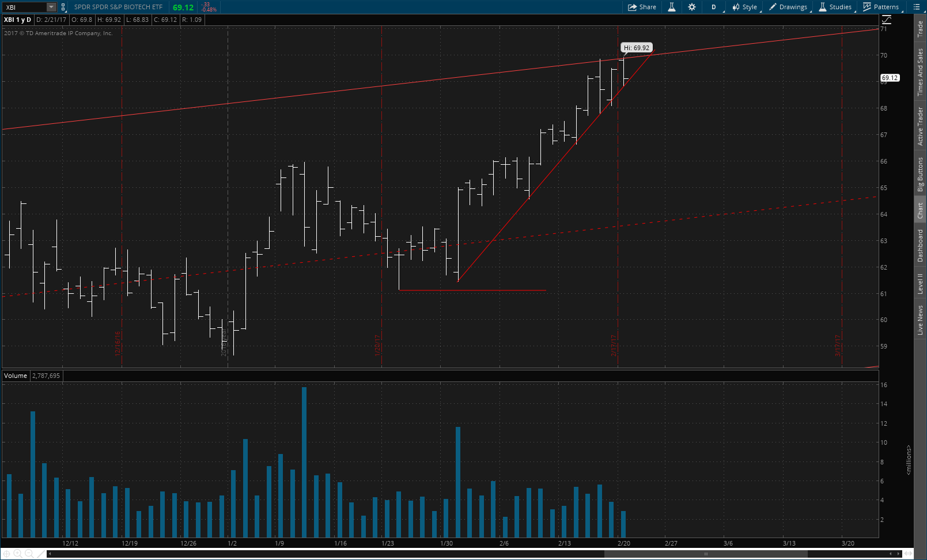Click the -0.48% change value
Screen dimensions: 927x560
[x=209, y=10]
